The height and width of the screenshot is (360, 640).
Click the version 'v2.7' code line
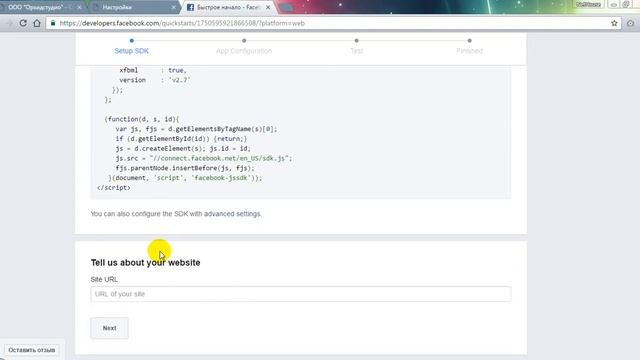[155, 80]
